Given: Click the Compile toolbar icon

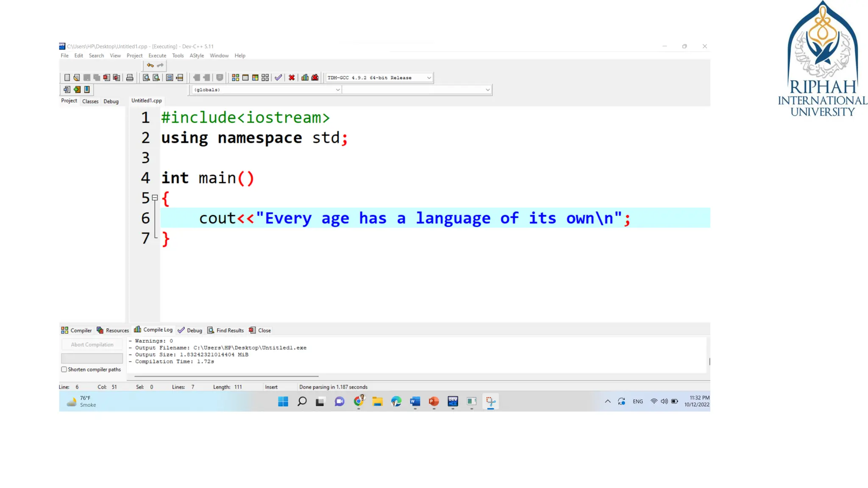Looking at the screenshot, I should (235, 78).
